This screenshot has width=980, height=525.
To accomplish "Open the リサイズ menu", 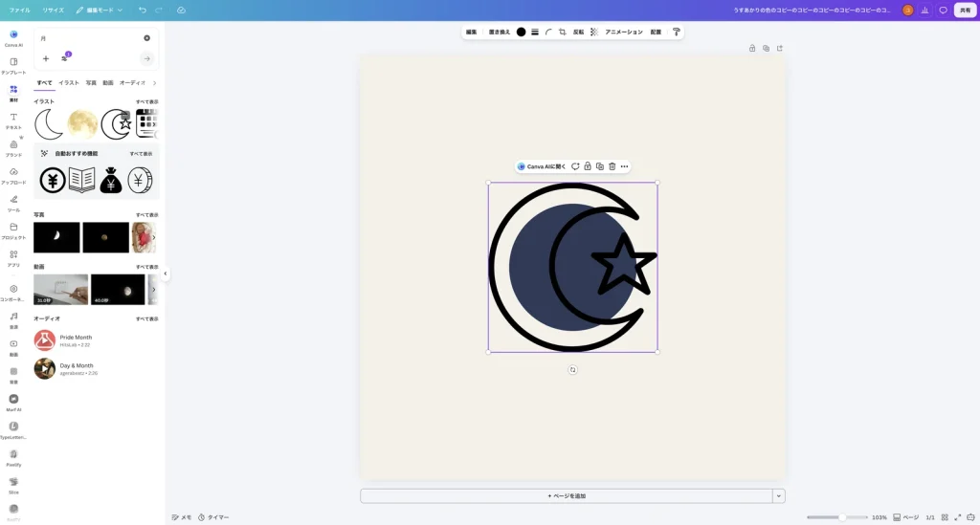I will point(54,10).
